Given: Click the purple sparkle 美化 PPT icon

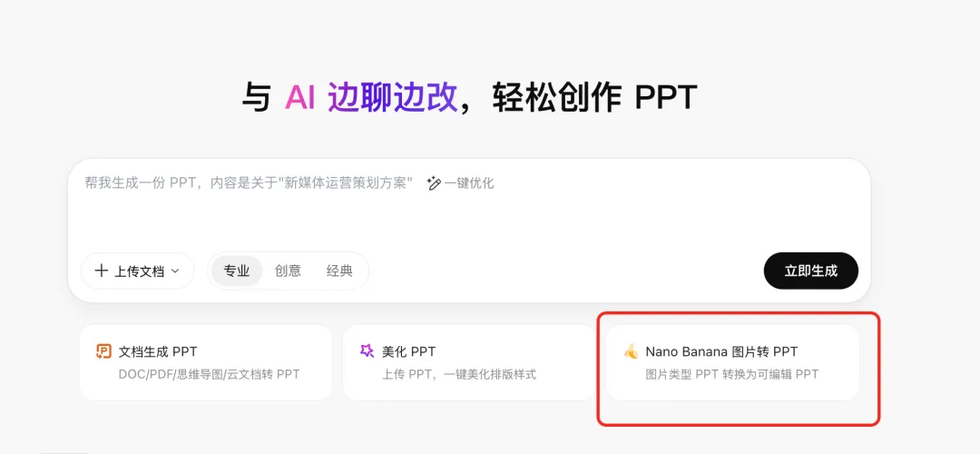Looking at the screenshot, I should 367,350.
